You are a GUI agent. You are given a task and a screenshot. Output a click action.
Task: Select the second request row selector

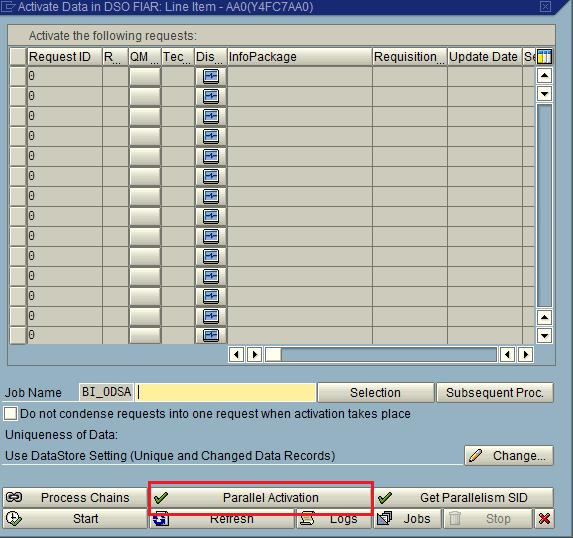pyautogui.click(x=18, y=96)
